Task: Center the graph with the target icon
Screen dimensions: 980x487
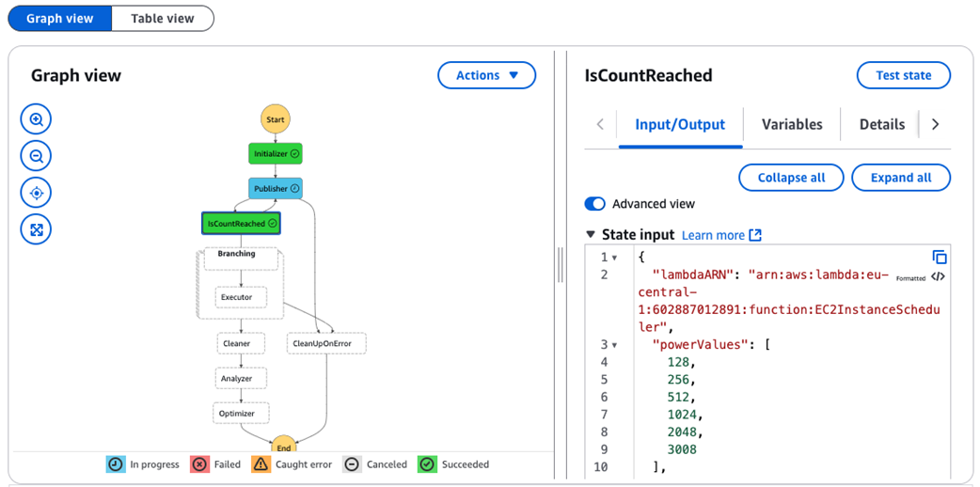Action: point(36,193)
